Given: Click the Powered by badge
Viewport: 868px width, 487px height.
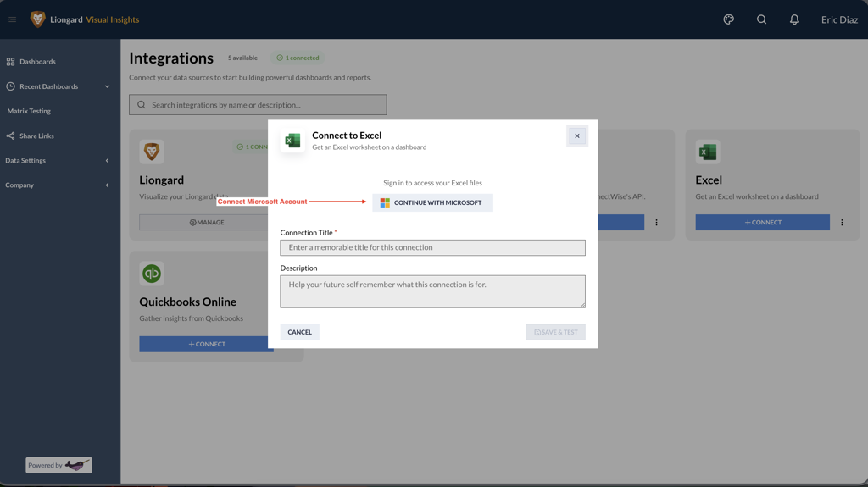Looking at the screenshot, I should (58, 465).
